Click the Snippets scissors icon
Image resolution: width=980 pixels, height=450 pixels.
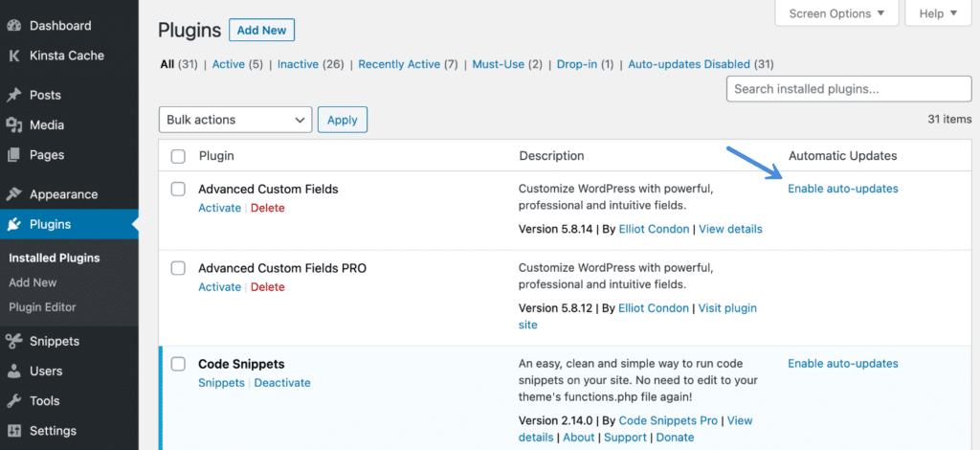pyautogui.click(x=14, y=341)
